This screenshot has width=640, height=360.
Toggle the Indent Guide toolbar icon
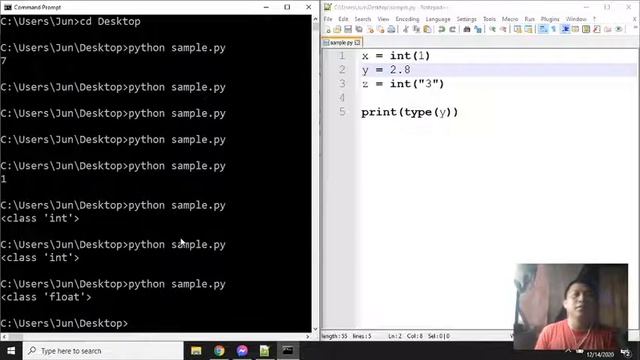pos(565,29)
